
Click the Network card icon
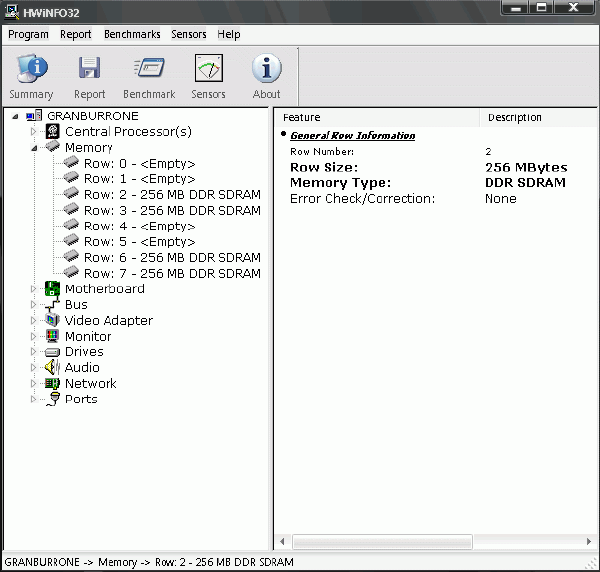click(52, 383)
